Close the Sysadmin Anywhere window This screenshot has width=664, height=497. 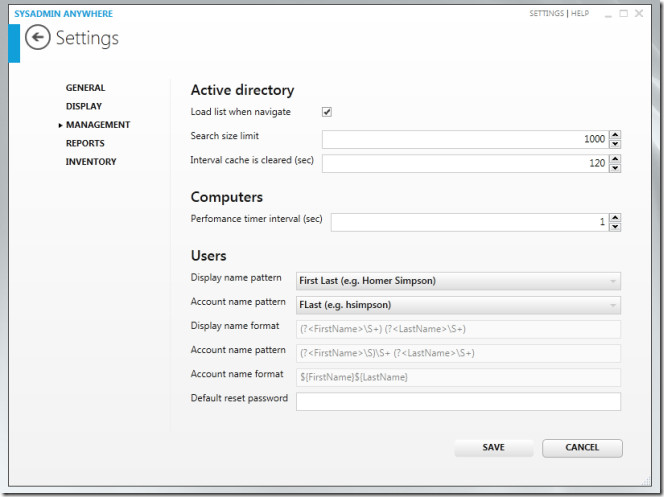pos(639,14)
